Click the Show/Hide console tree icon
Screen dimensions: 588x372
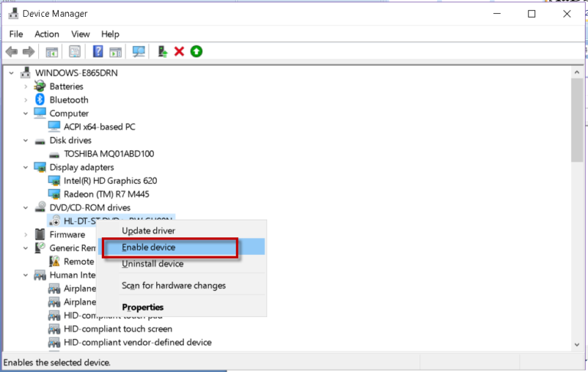52,51
